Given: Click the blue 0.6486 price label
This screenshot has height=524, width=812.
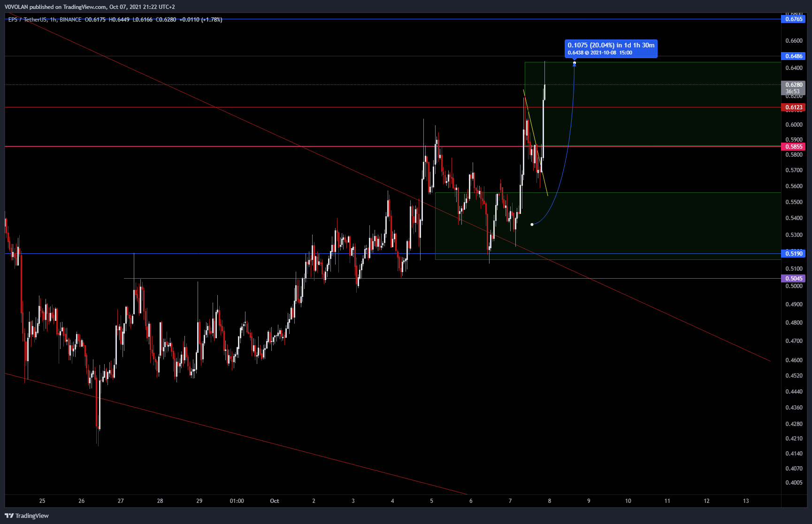Looking at the screenshot, I should coord(794,56).
